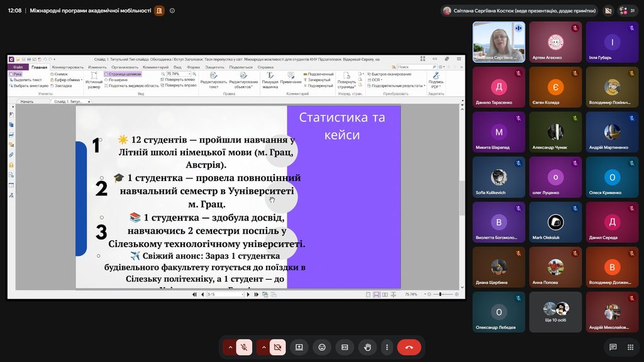Image resolution: width=644 pixels, height=362 pixels.
Task: Unmute the microphone
Action: (x=244, y=347)
